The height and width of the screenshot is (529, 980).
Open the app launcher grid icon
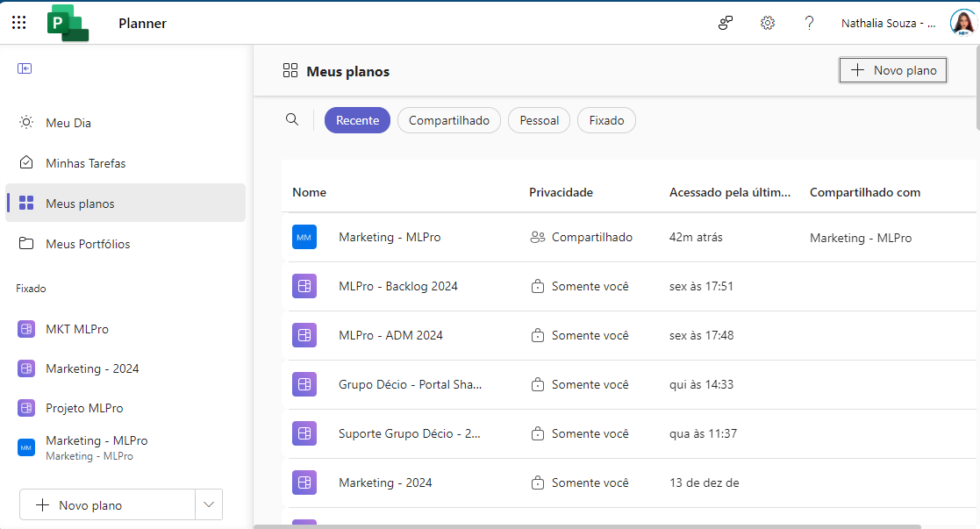tap(18, 23)
